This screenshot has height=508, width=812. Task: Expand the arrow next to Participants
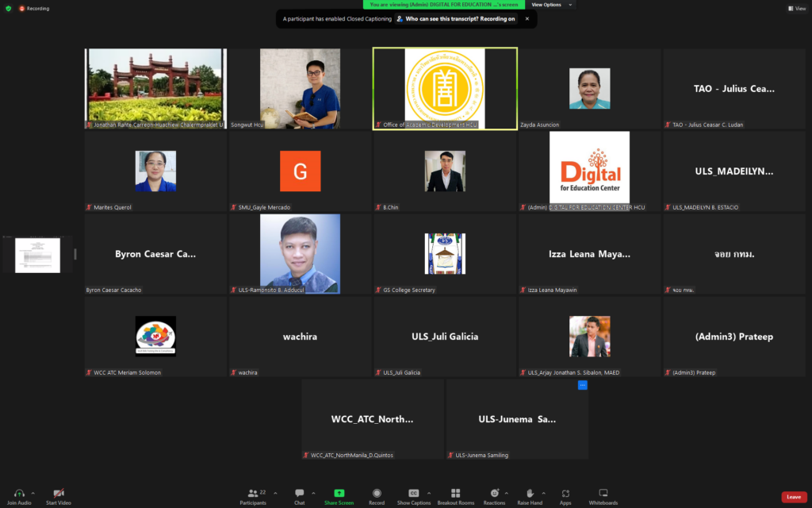pyautogui.click(x=275, y=493)
